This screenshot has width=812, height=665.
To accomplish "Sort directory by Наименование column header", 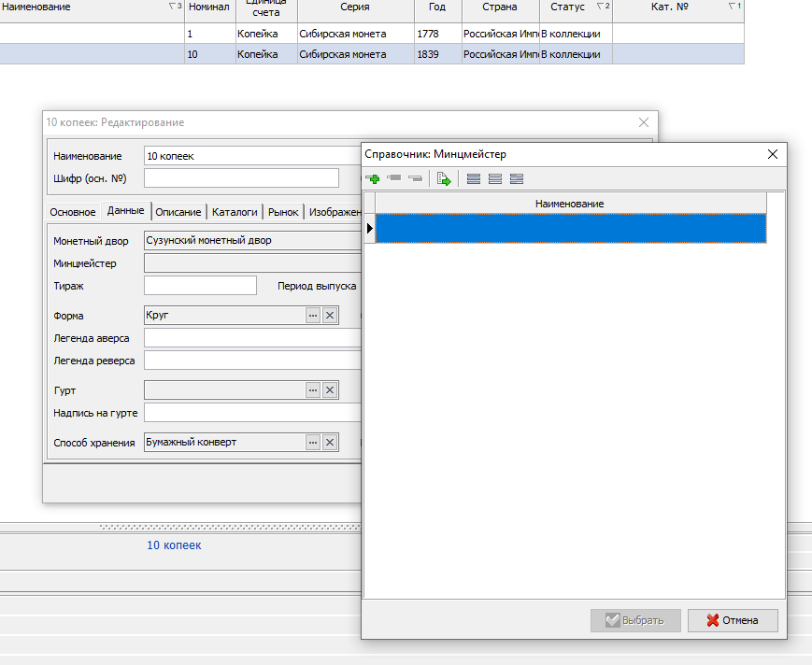I will [x=570, y=204].
